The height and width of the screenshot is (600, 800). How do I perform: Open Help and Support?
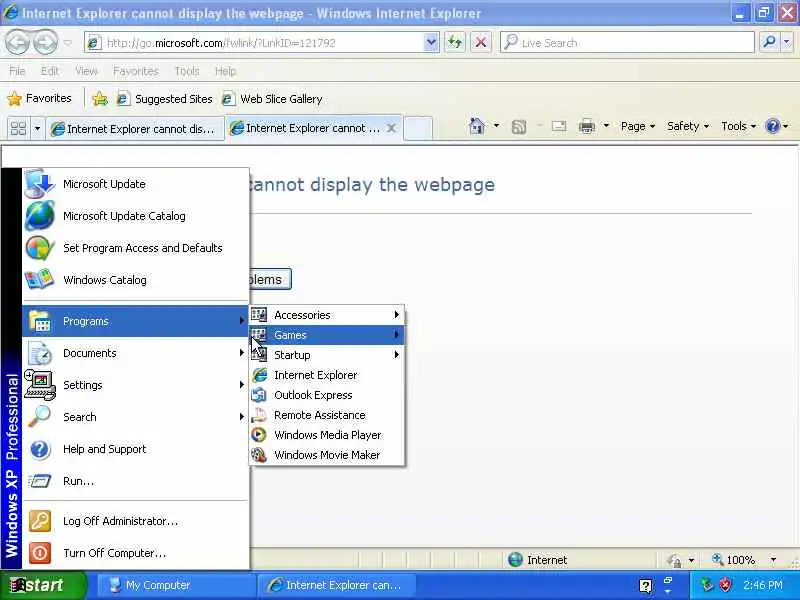tap(136, 449)
